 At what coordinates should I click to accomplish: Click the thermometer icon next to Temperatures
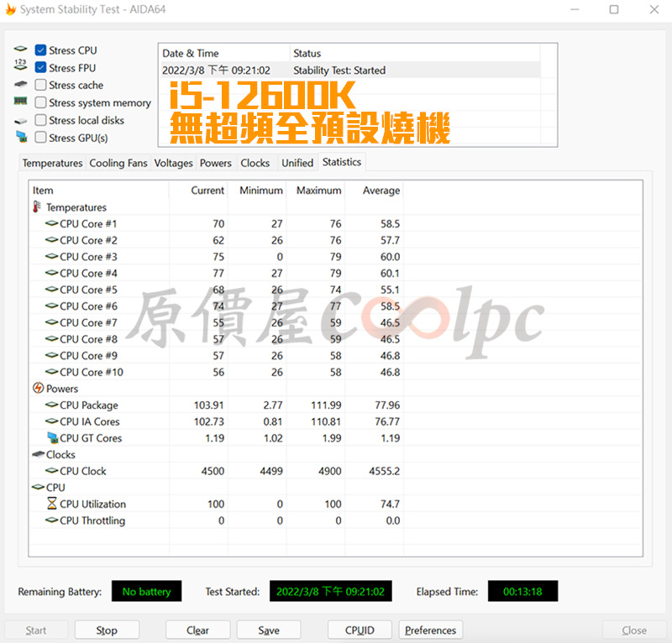tap(37, 206)
